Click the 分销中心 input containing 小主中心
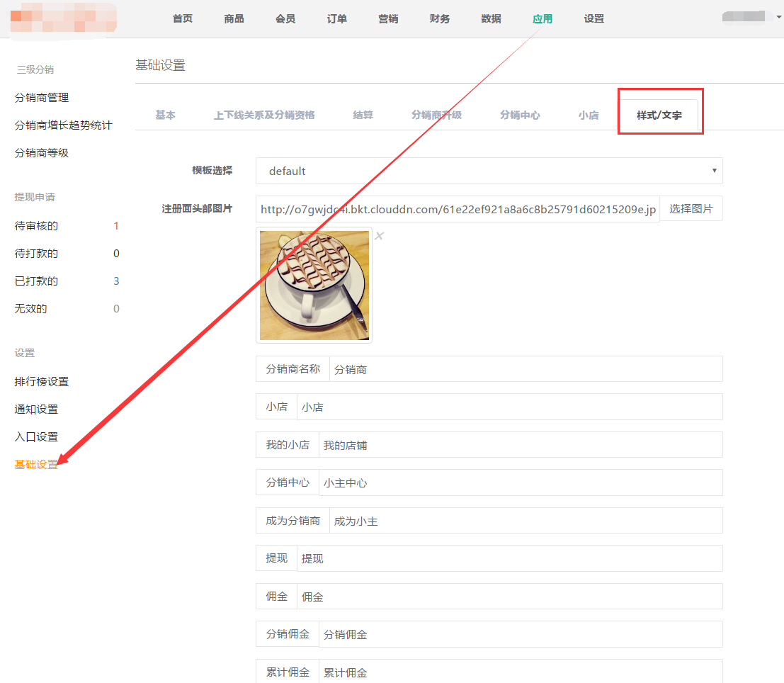 520,482
